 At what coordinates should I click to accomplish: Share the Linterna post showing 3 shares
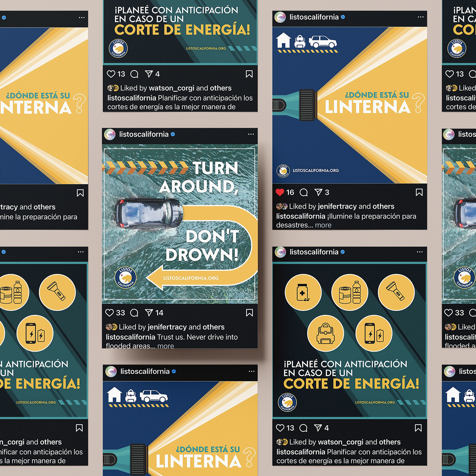(x=318, y=192)
